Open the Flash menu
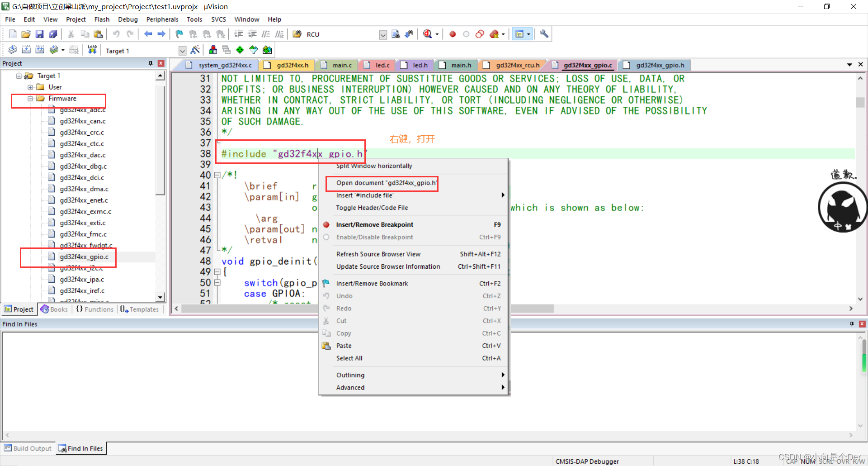Screen dimensions: 868x466 (x=102, y=19)
